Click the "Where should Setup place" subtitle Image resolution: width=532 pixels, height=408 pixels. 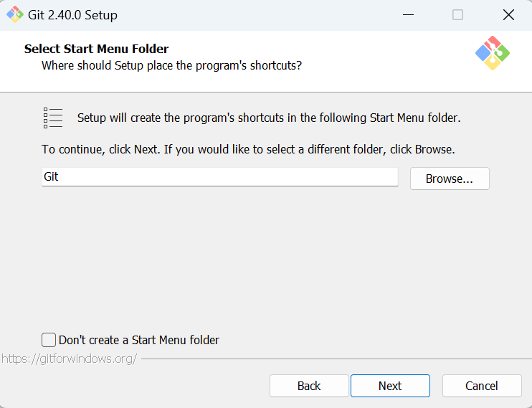pos(171,65)
